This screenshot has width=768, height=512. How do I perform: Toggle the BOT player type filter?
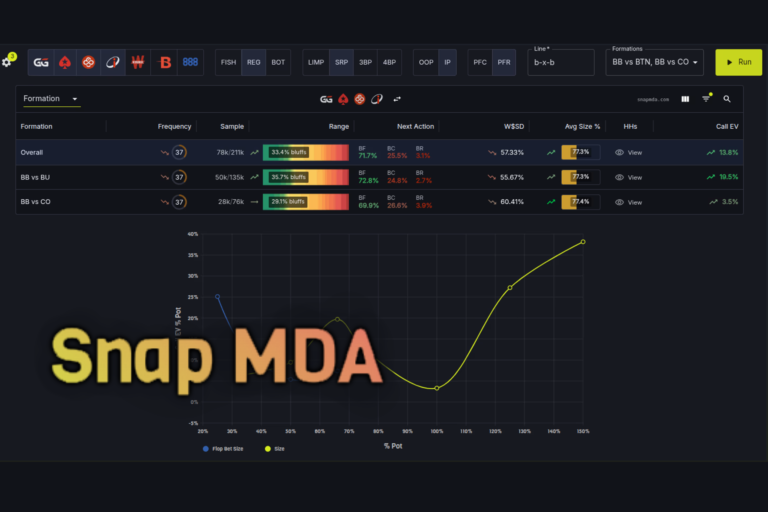pyautogui.click(x=278, y=62)
